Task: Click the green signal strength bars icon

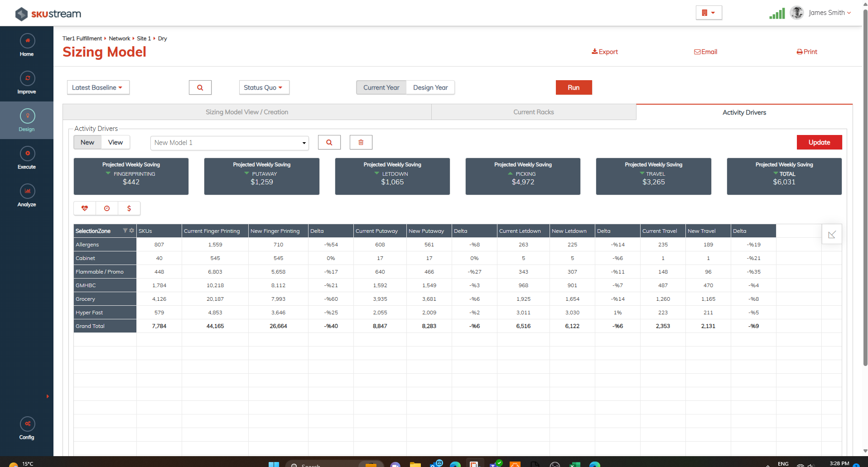Action: tap(777, 14)
